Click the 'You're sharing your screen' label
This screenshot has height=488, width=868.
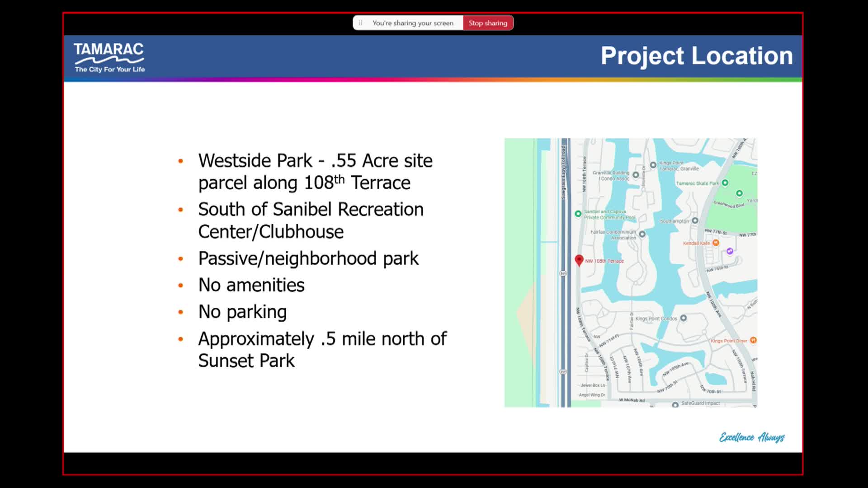tap(412, 23)
